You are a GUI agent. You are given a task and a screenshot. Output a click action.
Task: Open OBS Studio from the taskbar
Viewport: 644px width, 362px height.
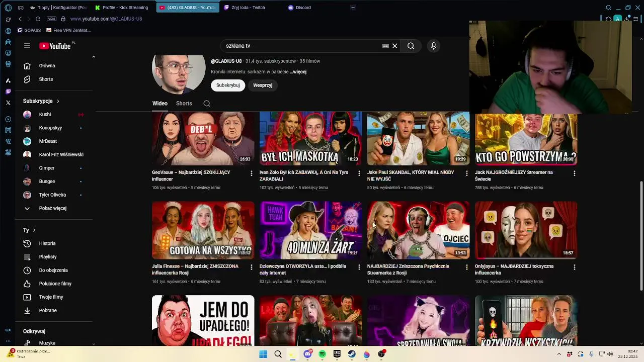(x=382, y=354)
